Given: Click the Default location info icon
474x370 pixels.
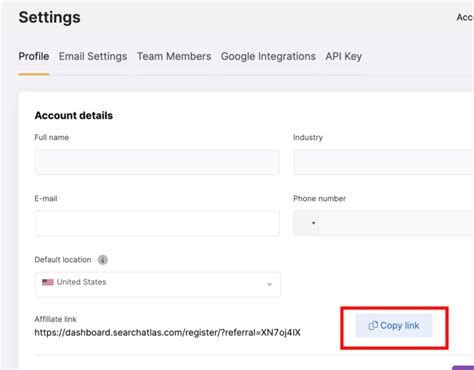Looking at the screenshot, I should (x=103, y=260).
